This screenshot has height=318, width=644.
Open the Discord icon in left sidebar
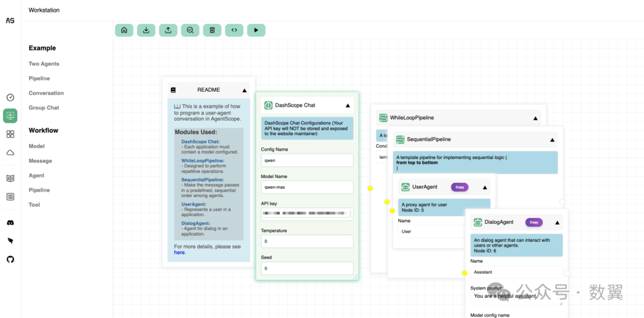click(x=10, y=223)
